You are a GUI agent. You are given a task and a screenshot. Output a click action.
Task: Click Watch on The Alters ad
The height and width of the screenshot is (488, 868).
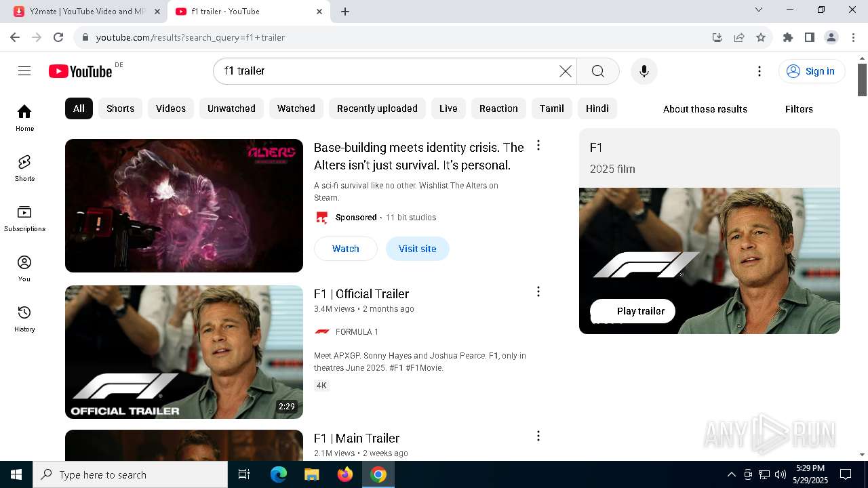pos(346,249)
